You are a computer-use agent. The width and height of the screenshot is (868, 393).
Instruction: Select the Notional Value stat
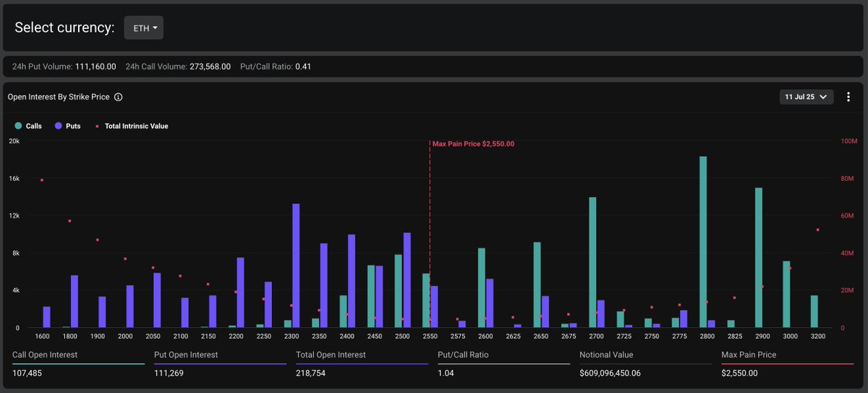[645, 363]
